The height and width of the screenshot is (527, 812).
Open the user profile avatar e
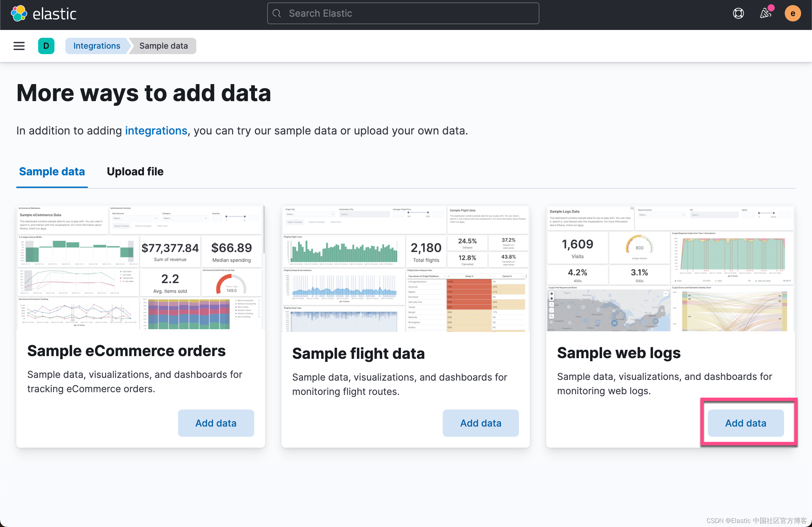click(793, 14)
